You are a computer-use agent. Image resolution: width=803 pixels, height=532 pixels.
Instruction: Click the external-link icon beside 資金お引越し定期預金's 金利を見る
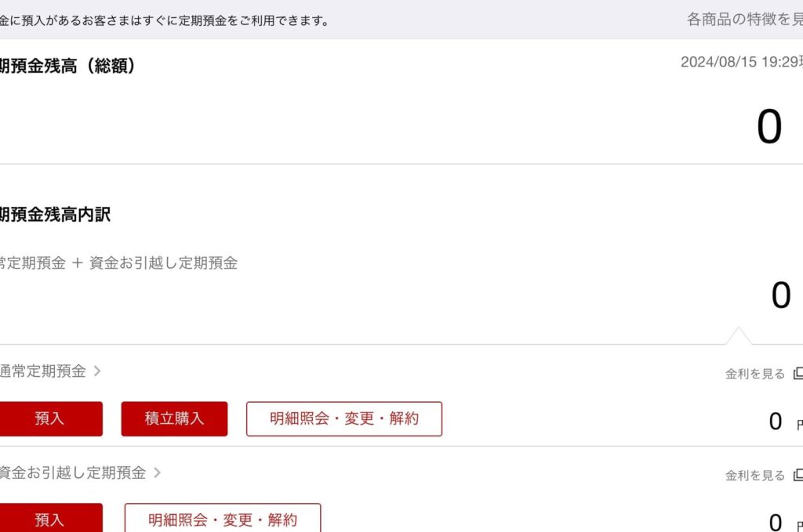pos(798,475)
